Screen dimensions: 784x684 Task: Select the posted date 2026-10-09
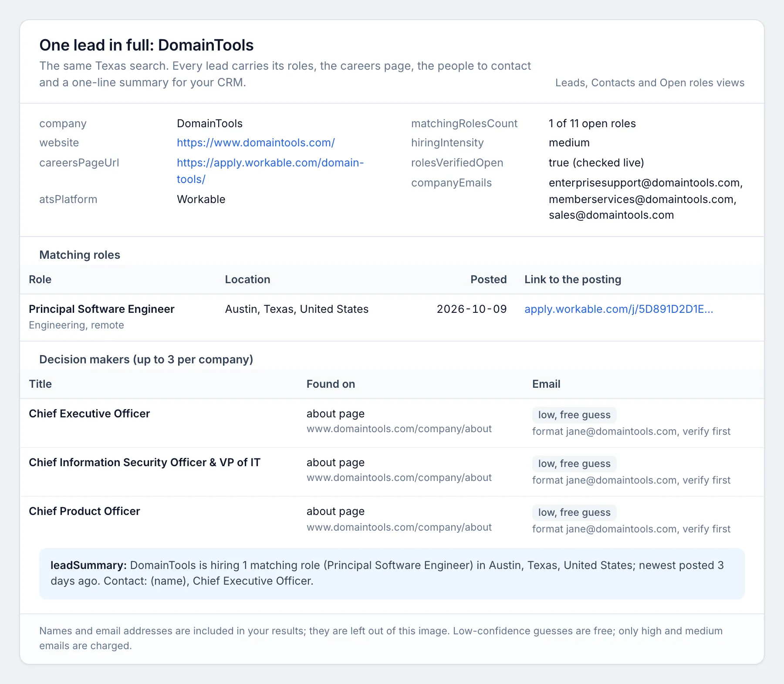[472, 309]
